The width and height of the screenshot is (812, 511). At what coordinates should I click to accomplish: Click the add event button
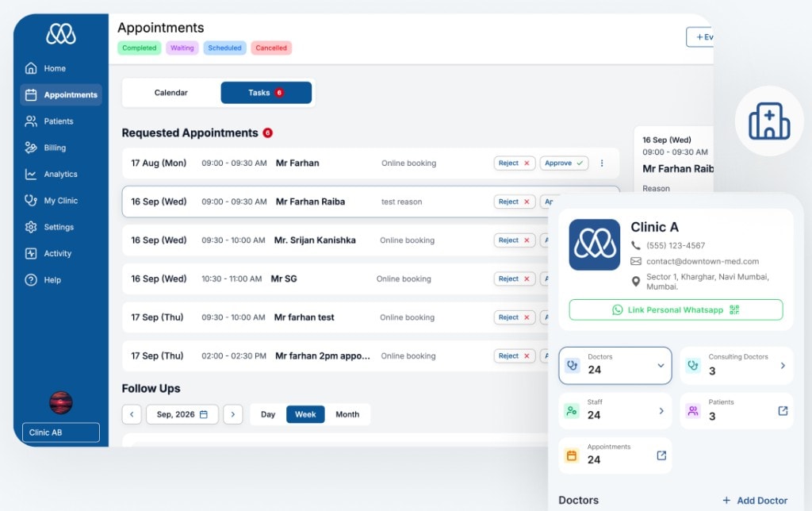click(x=700, y=37)
